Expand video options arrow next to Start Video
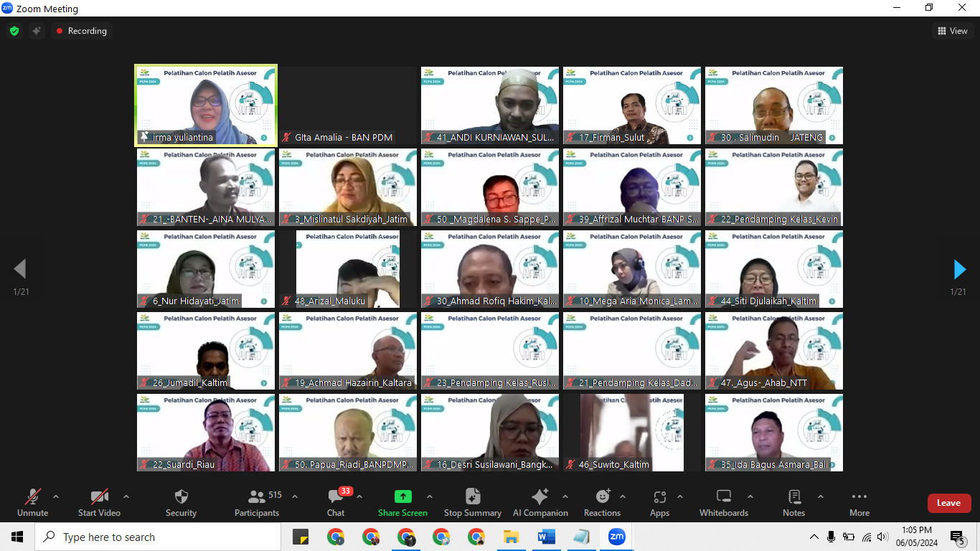Viewport: 980px width, 551px height. 126,496
